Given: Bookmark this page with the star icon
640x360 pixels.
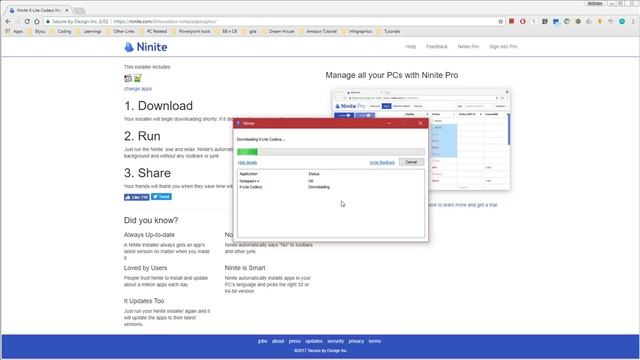Looking at the screenshot, I should tap(500, 21).
